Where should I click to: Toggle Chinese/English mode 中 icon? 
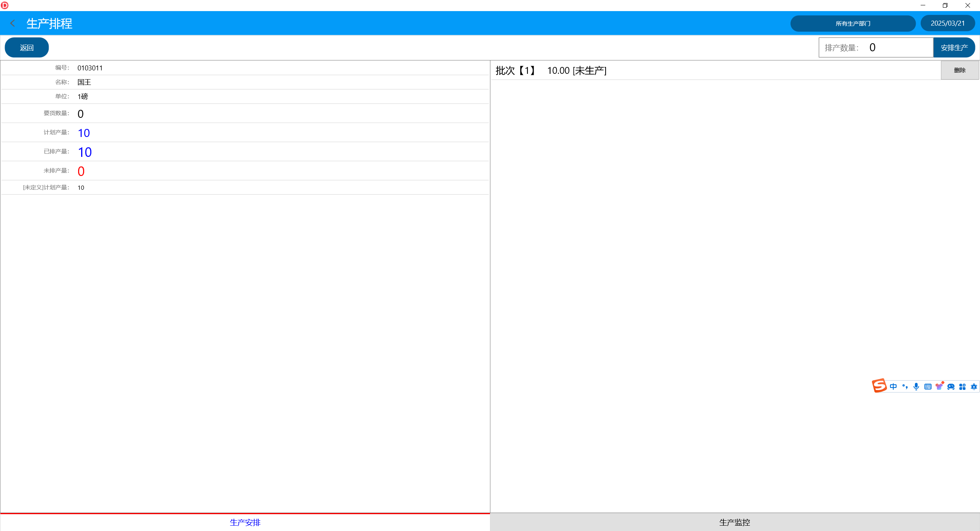point(893,386)
